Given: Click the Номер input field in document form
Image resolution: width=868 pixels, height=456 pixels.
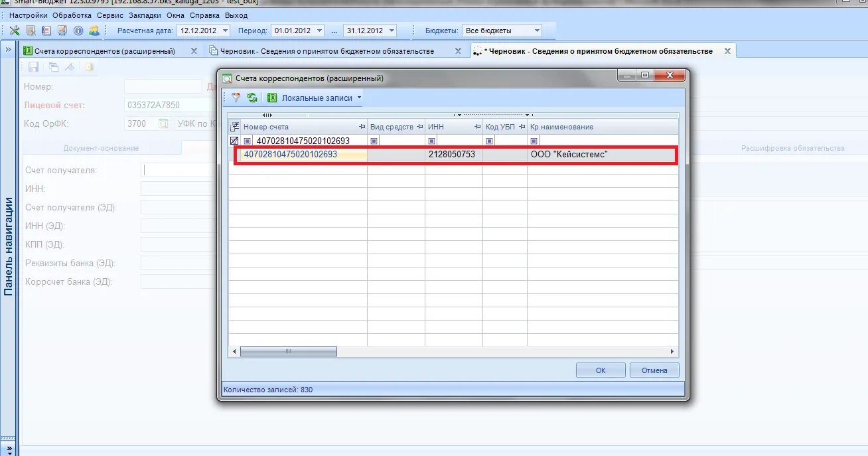Looking at the screenshot, I should (x=163, y=86).
